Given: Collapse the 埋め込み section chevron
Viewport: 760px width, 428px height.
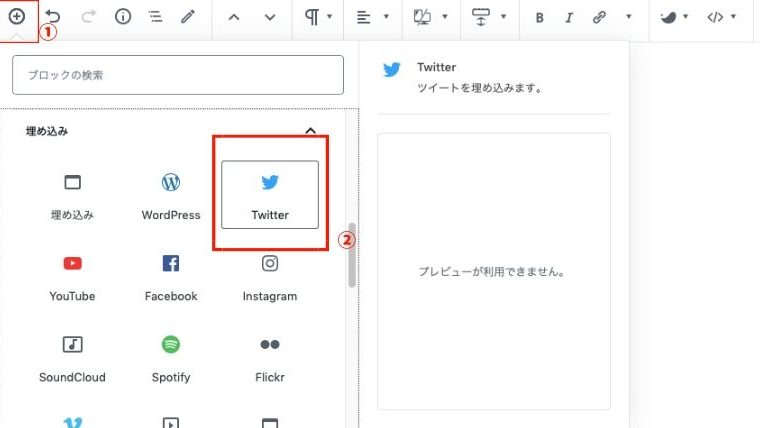Looking at the screenshot, I should (x=311, y=131).
